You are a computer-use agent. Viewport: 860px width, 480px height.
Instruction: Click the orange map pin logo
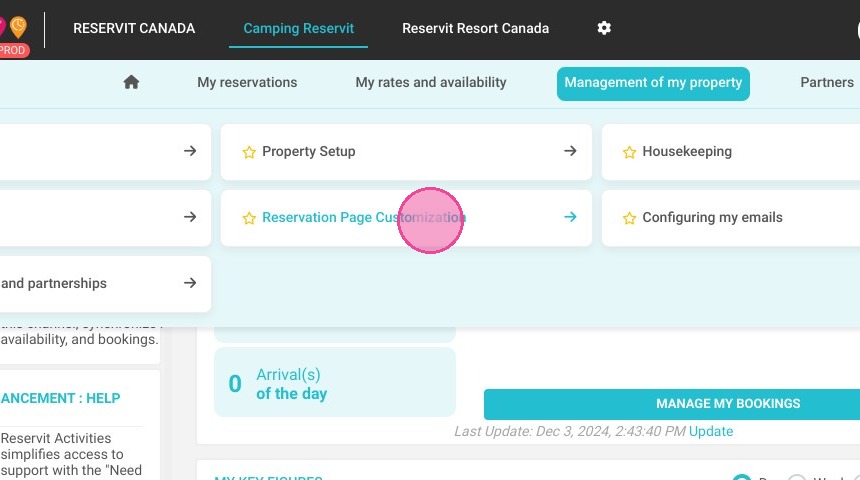(18, 27)
